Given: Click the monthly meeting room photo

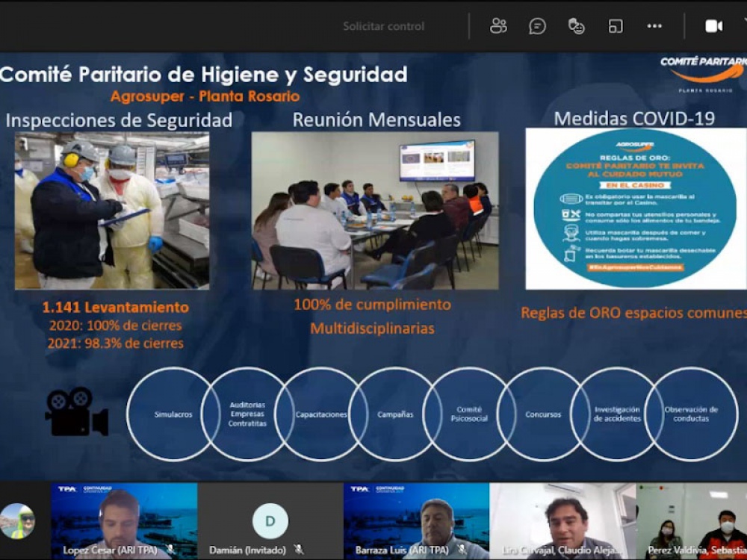Looking at the screenshot, I should tap(375, 211).
